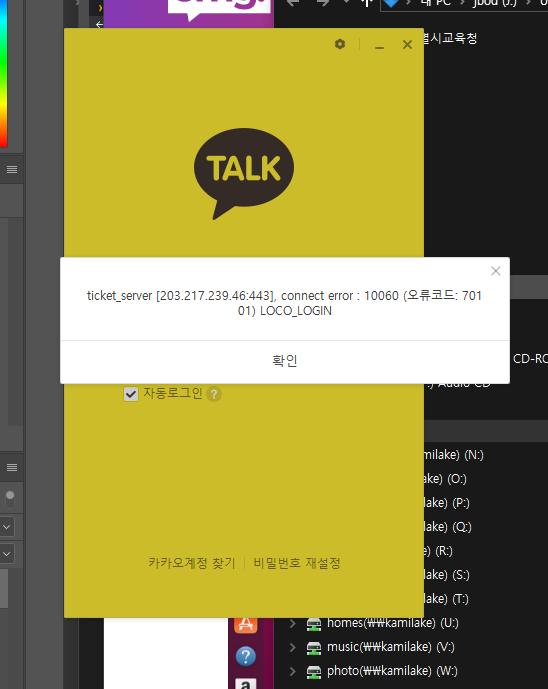The height and width of the screenshot is (689, 548).
Task: Open the lower dropdown arrow in the left panel
Action: pos(7,554)
